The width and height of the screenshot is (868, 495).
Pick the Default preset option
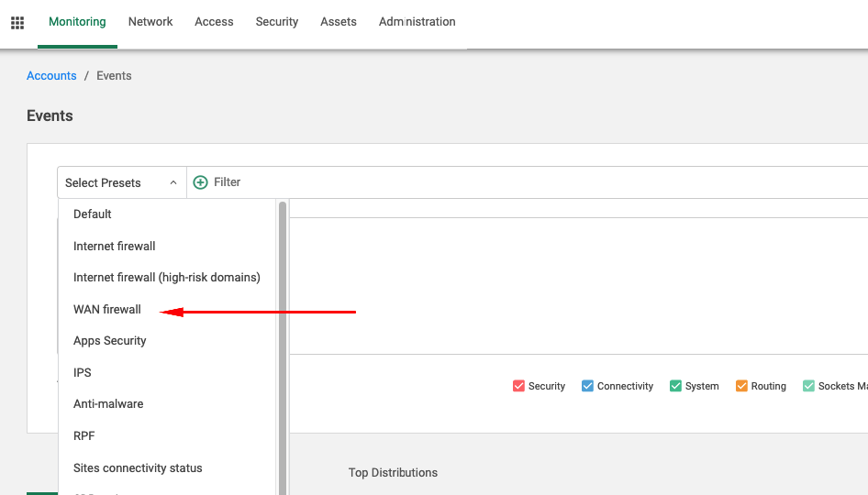point(93,214)
